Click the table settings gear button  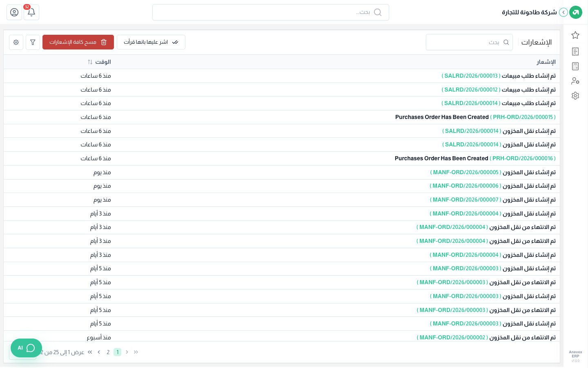(x=16, y=42)
